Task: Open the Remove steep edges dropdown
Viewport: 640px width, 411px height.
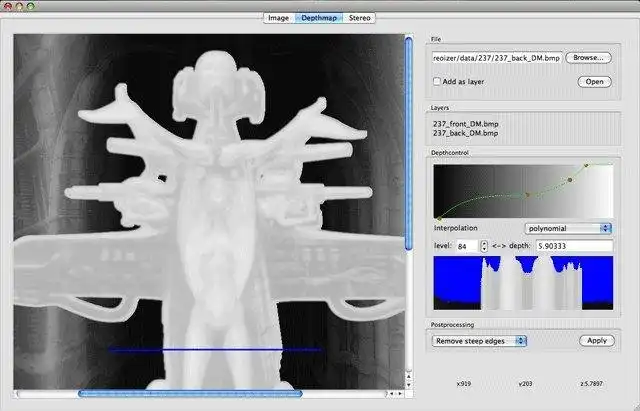Action: [479, 341]
